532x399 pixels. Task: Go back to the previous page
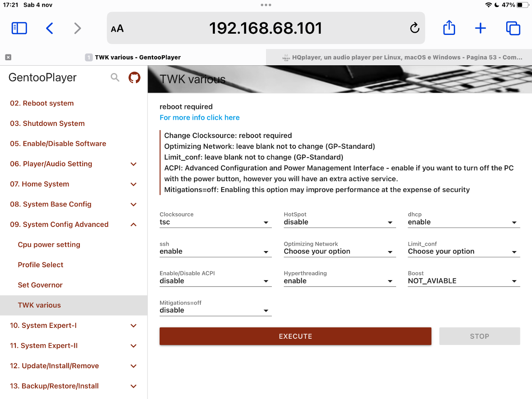(49, 28)
